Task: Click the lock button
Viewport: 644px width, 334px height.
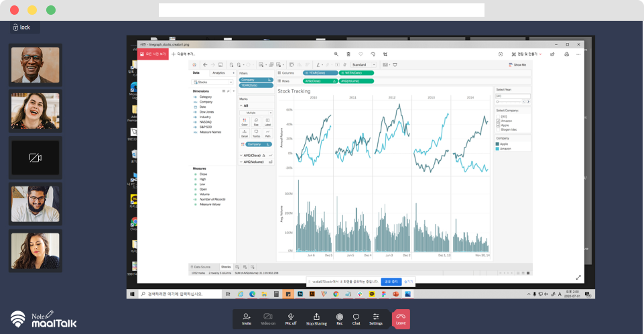Action: (21, 27)
